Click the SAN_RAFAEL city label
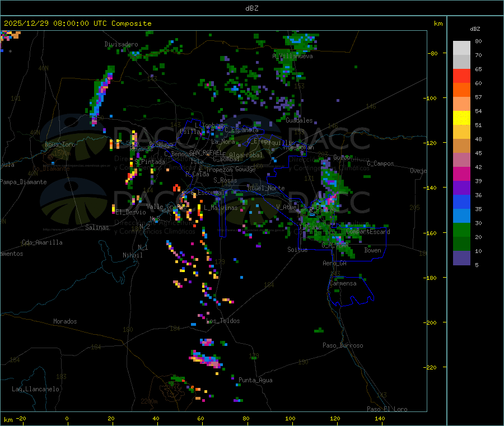This screenshot has height=426, width=504. tap(206, 152)
